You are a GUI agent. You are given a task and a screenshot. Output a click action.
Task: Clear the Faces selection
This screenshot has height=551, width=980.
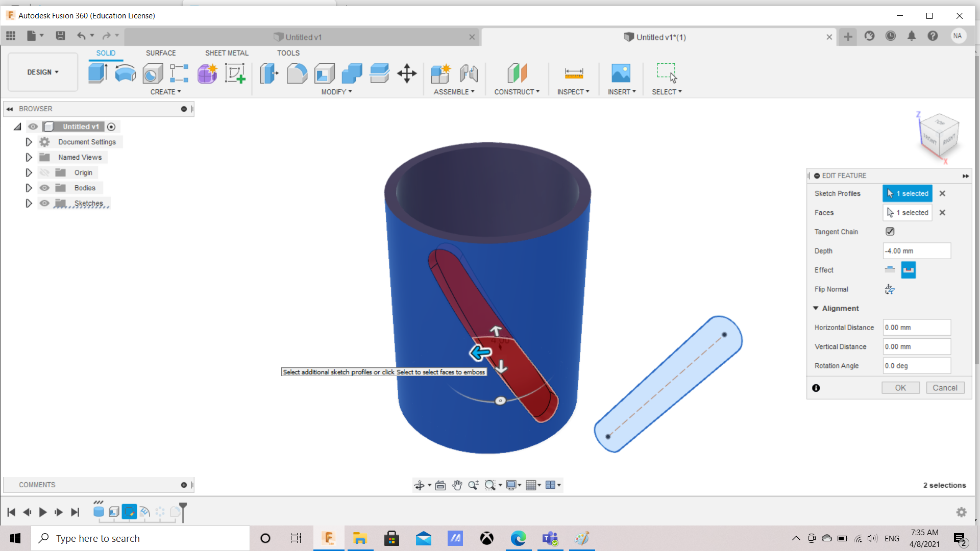point(942,213)
